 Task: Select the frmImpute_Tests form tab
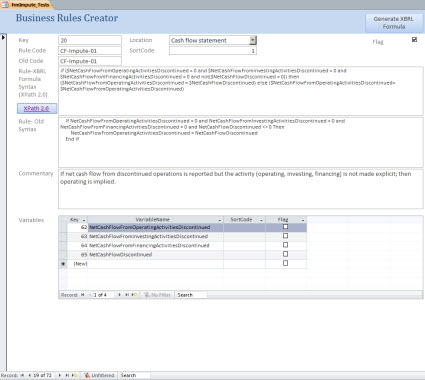pos(26,5)
